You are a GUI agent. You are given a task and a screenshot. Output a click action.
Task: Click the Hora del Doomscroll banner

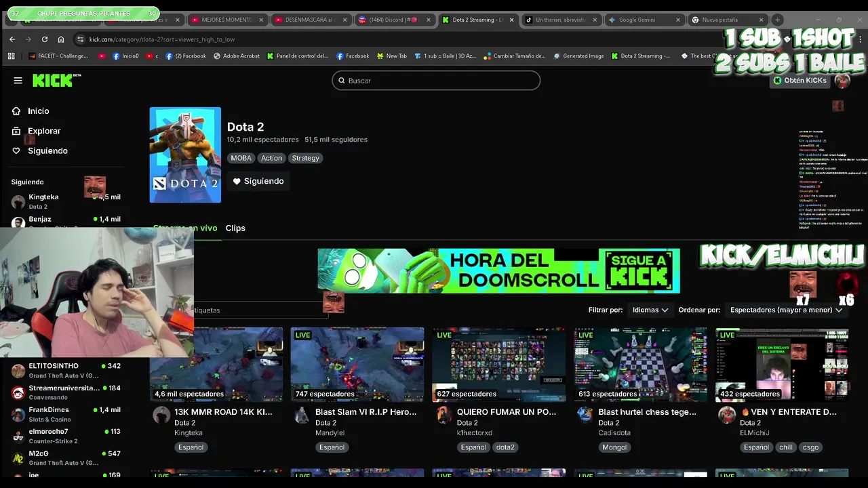(x=498, y=270)
